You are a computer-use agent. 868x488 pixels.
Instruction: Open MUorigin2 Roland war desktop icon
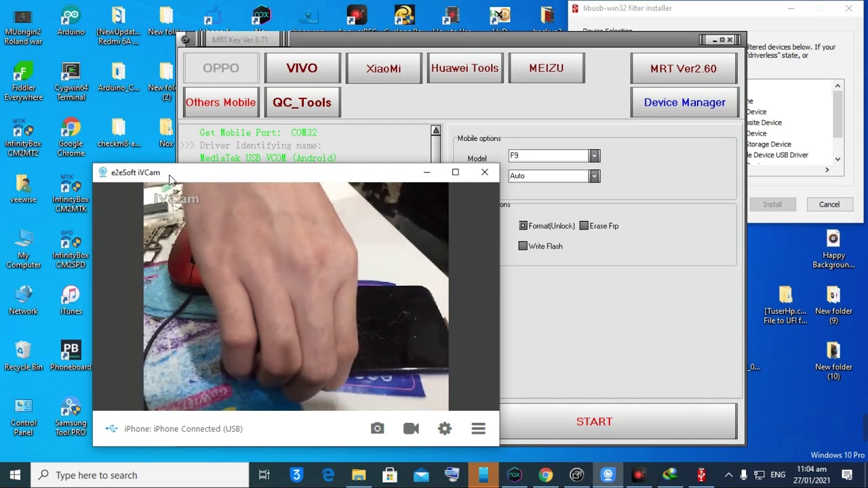tap(23, 27)
